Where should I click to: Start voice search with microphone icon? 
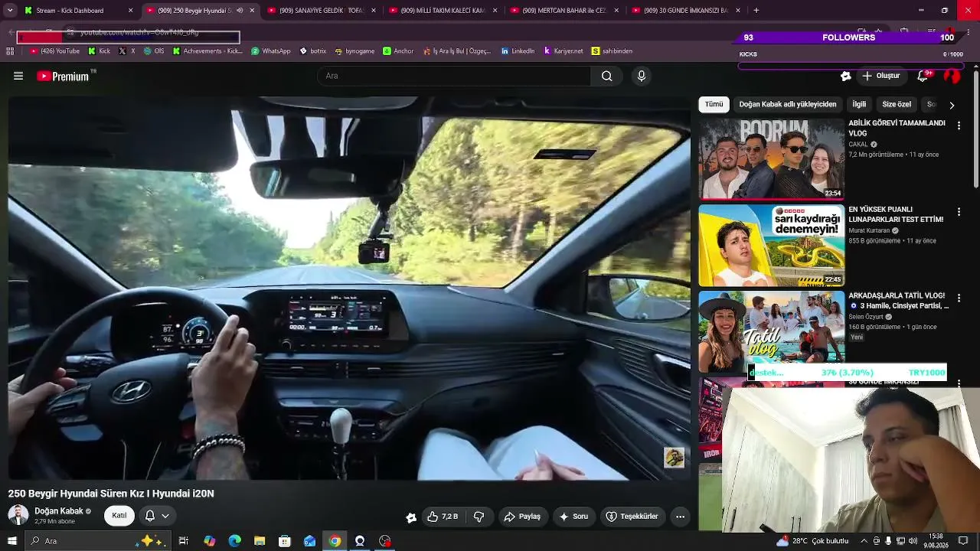click(642, 76)
